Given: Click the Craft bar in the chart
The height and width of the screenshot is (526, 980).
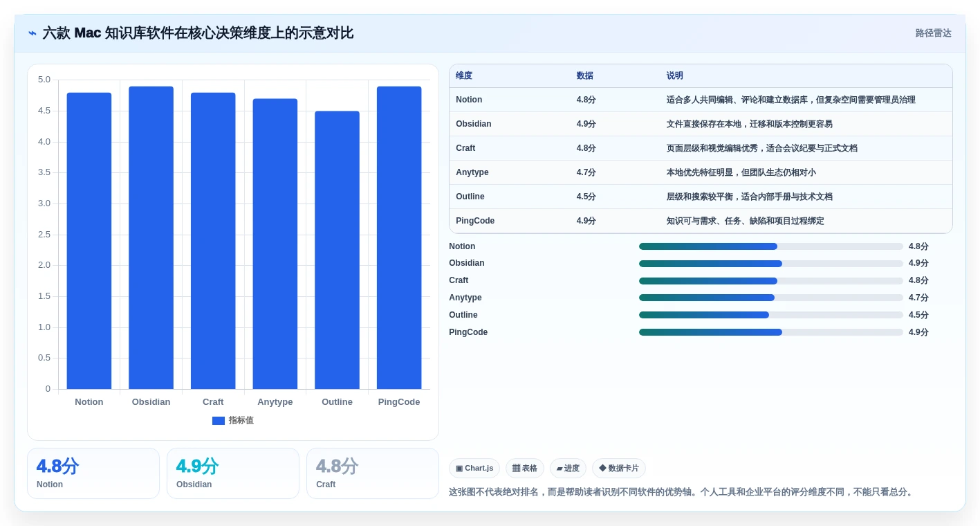Looking at the screenshot, I should (x=213, y=241).
